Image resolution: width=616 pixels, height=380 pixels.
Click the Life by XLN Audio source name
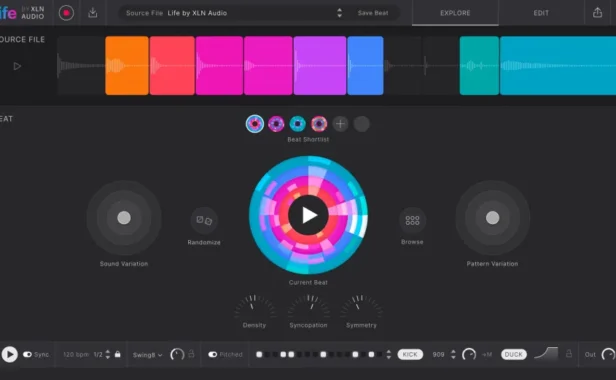pos(197,13)
